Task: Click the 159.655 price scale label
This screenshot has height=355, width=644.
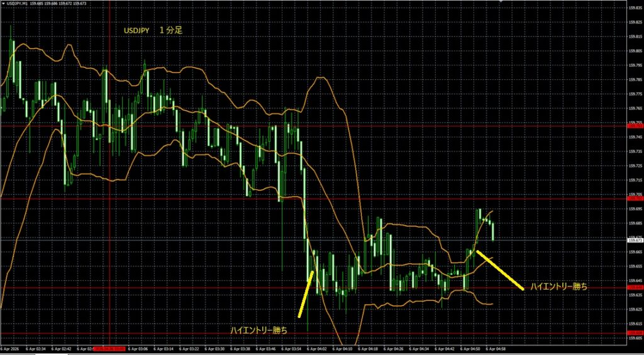Action: (x=636, y=266)
